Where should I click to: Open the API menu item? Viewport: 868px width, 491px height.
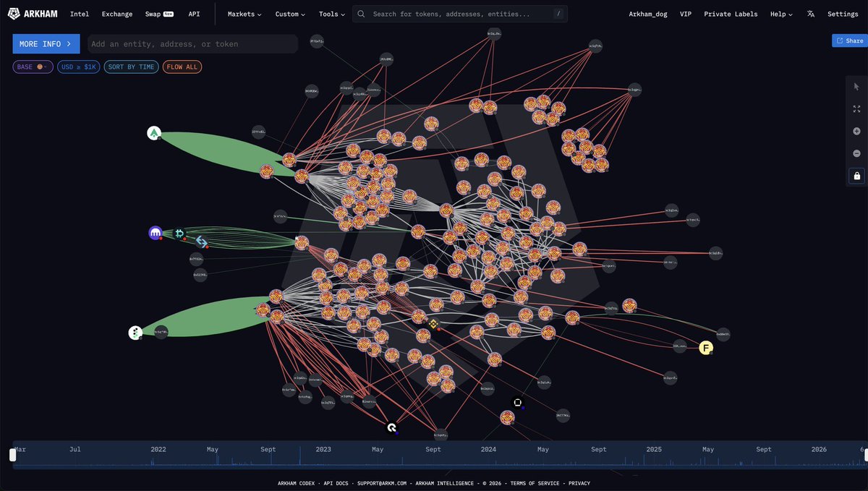pos(194,14)
